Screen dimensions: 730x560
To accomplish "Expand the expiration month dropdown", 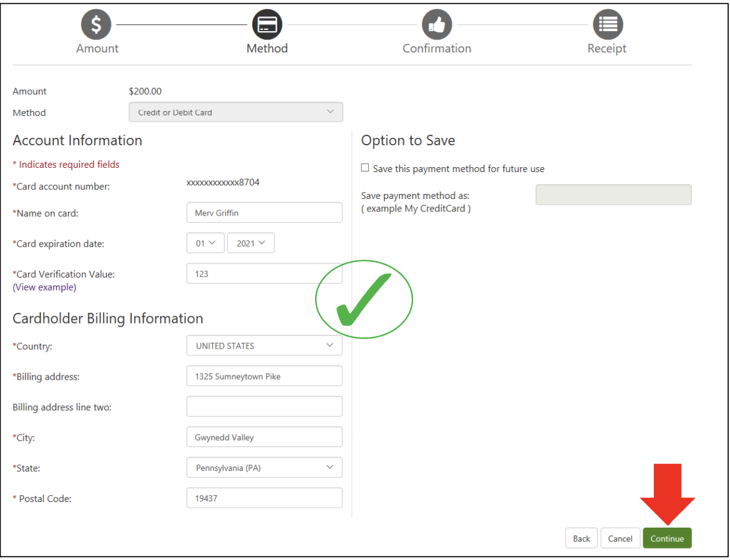I will (x=205, y=243).
